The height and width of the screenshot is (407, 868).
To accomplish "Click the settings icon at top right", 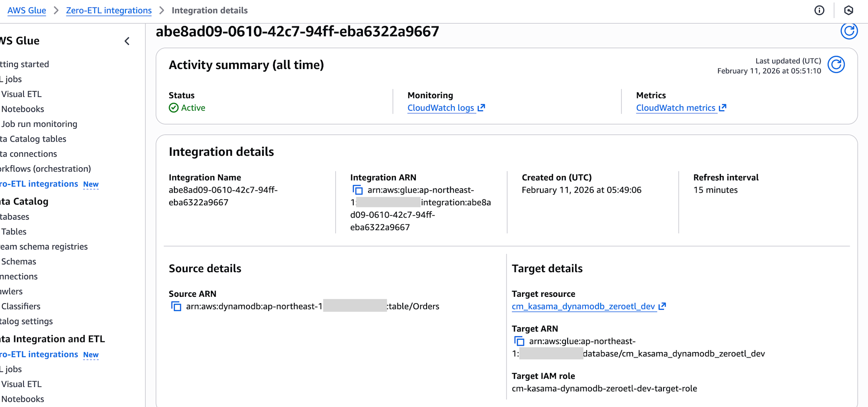I will pyautogui.click(x=848, y=10).
